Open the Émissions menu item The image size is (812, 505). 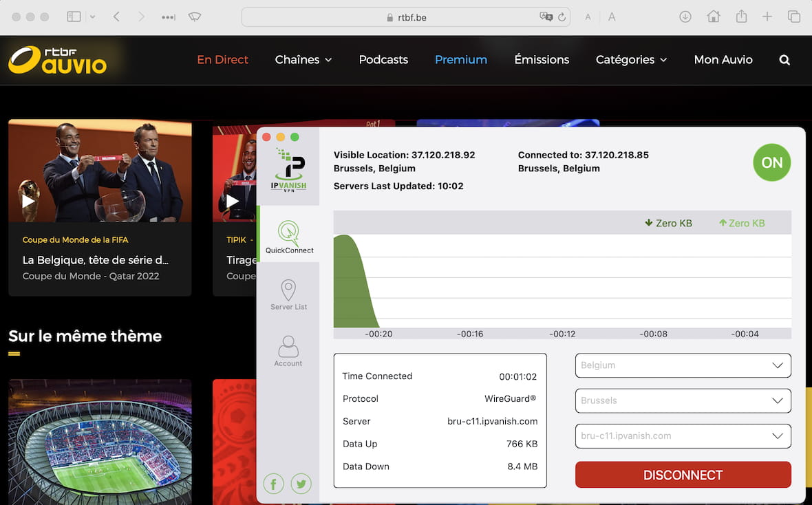[x=542, y=60]
